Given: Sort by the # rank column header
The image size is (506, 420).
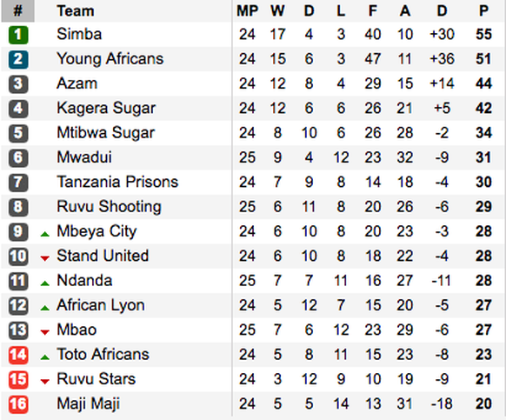Looking at the screenshot, I should (x=17, y=11).
